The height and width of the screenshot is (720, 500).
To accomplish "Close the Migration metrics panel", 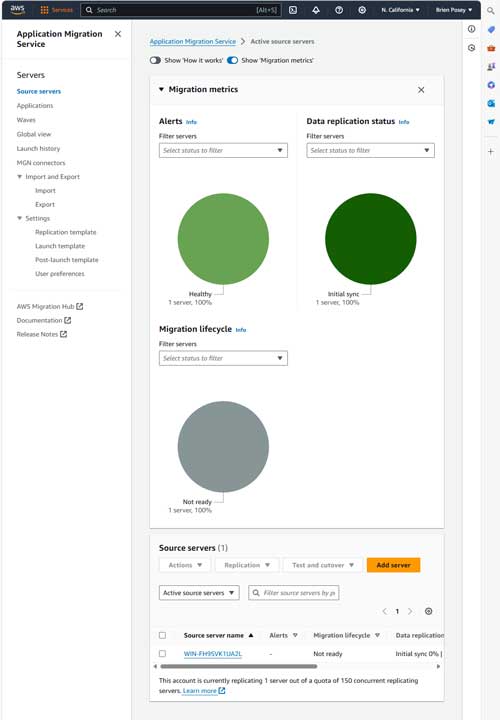I will tap(421, 90).
